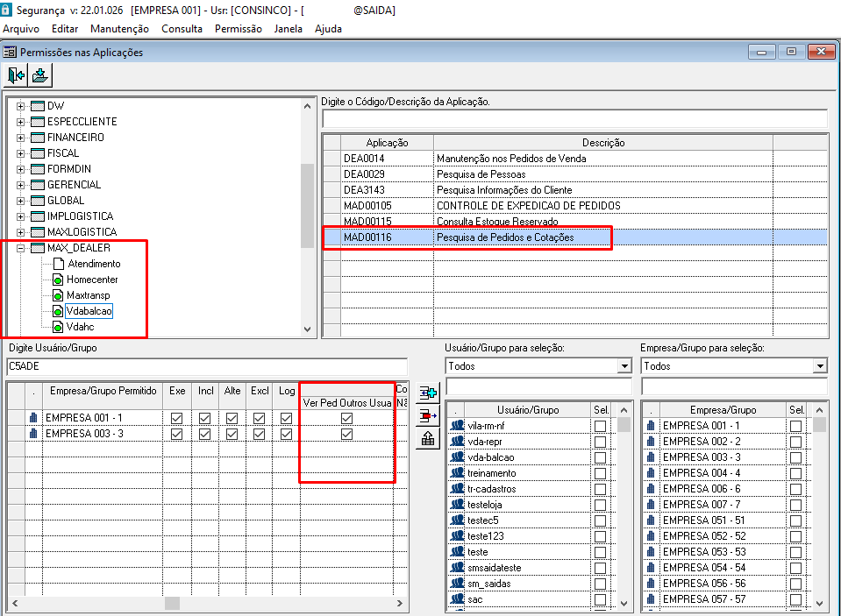Screen dimensions: 841x616
Task: Collapse the MAX_DEALER tree node
Action: [x=20, y=248]
